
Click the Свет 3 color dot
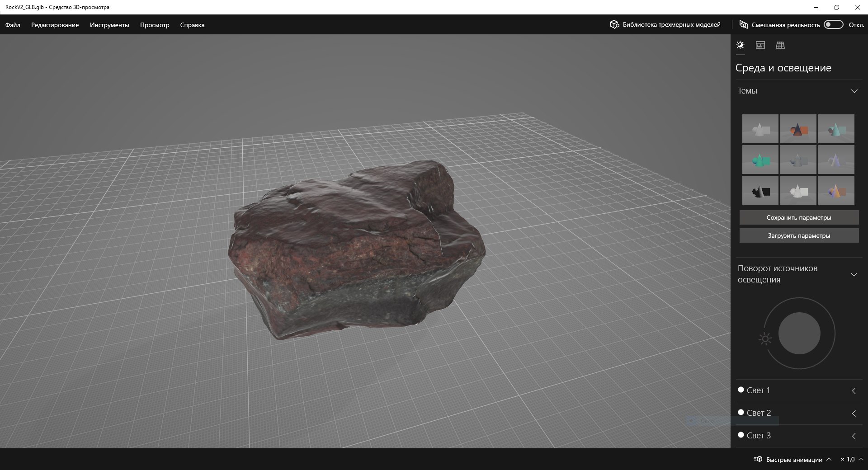tap(741, 435)
